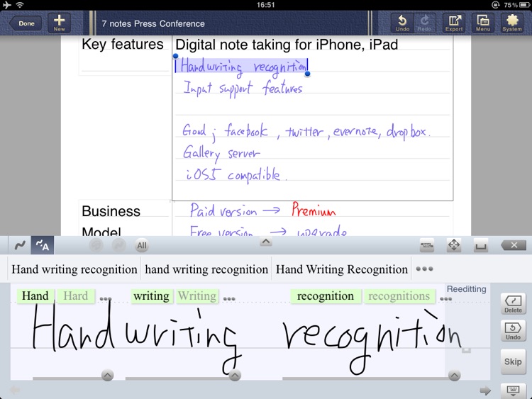Tap the Wi-Fi status icon
The image size is (532, 399).
[x=20, y=5]
